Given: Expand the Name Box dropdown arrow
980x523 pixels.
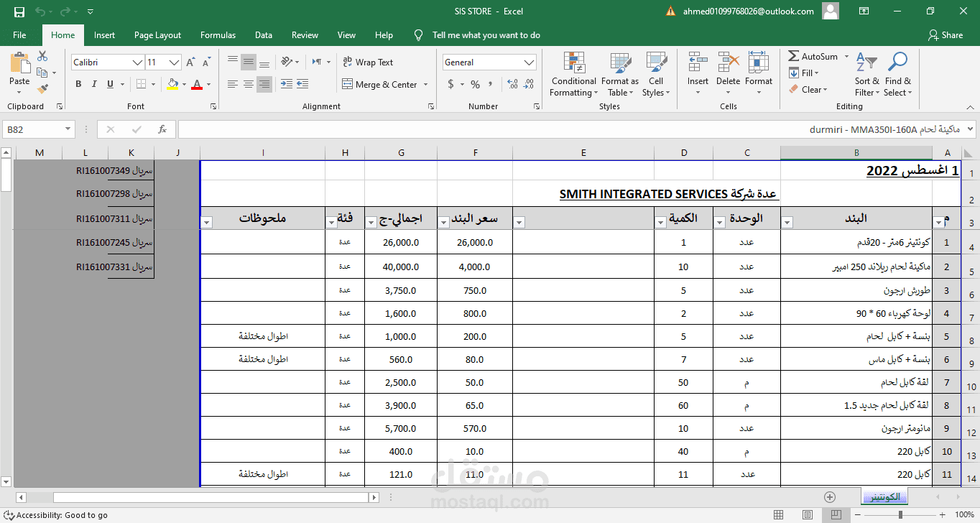Looking at the screenshot, I should (69, 129).
